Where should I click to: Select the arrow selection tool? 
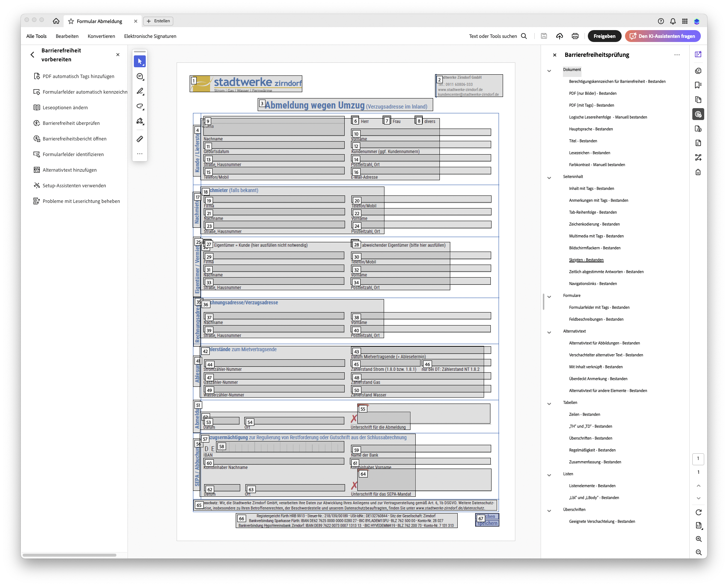coord(140,61)
